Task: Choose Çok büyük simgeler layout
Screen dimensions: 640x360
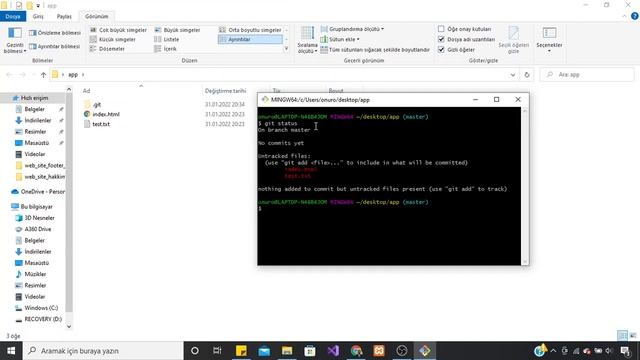Action: 118,30
